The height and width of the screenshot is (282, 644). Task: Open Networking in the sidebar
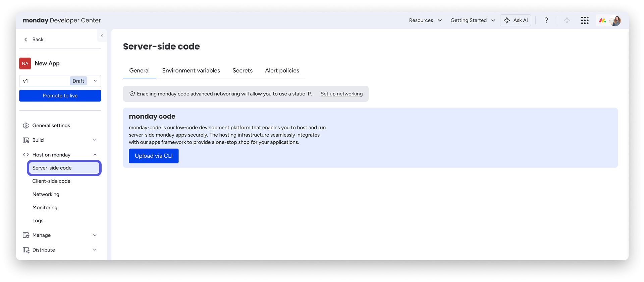tap(46, 194)
